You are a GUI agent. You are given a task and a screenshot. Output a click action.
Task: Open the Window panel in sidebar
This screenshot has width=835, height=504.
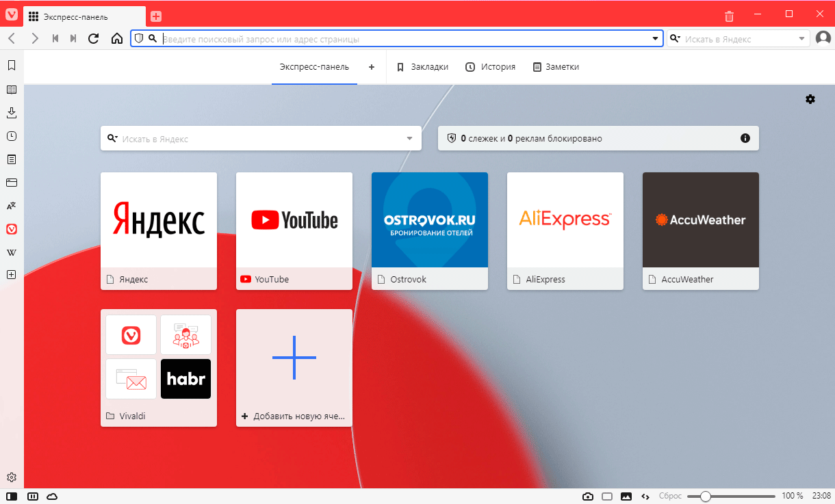click(12, 183)
